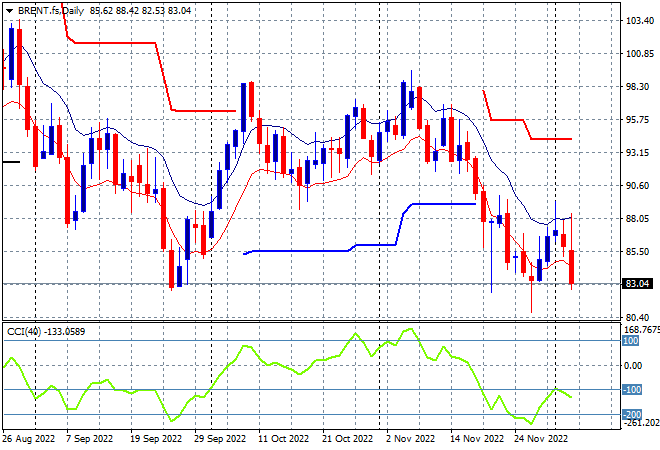Click the 80.40 price scale label

(x=640, y=317)
